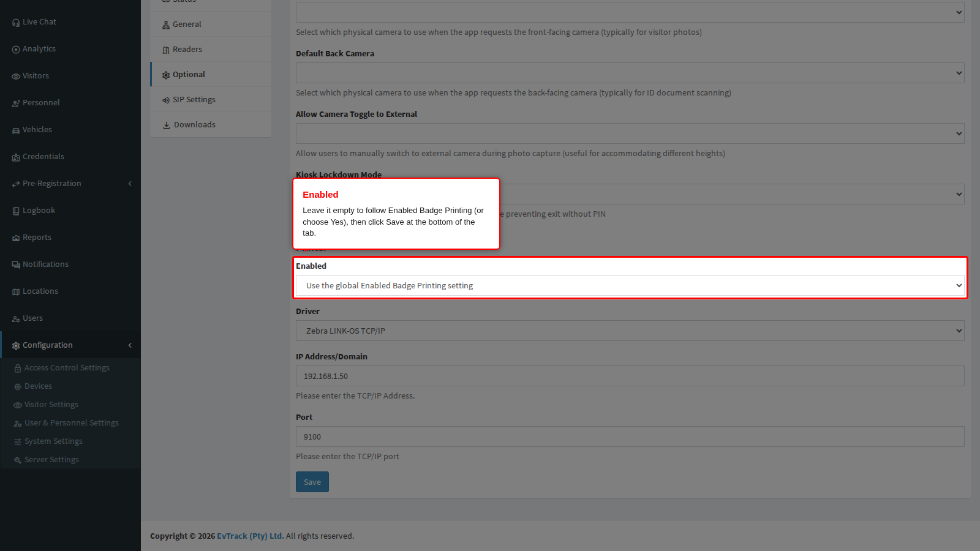Screen dimensions: 980x551
Task: Click the Configuration gear icon
Action: coord(16,346)
